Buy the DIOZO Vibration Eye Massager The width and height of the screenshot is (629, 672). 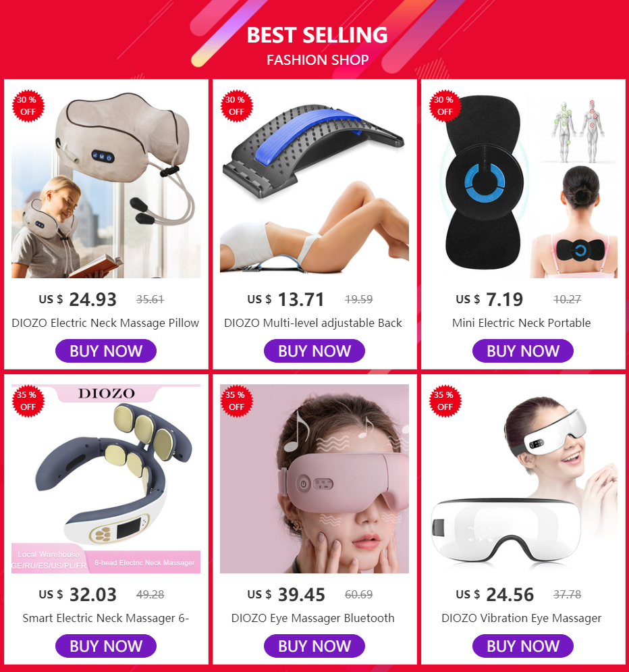(x=523, y=646)
